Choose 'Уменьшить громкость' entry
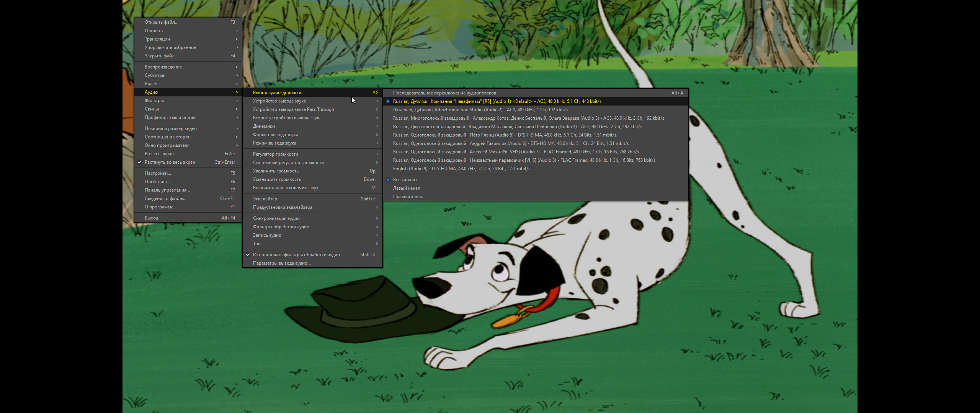This screenshot has width=980, height=413. coord(312,179)
